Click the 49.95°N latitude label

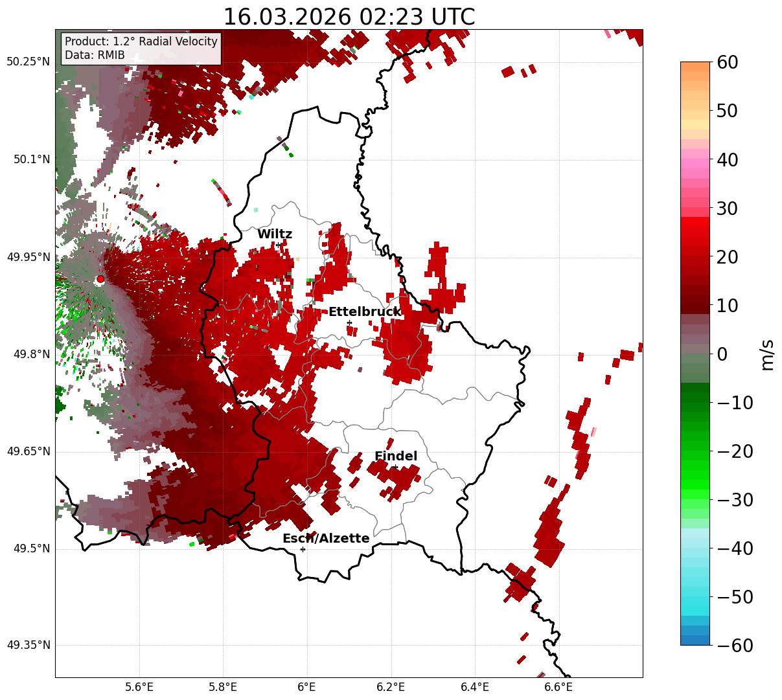click(28, 257)
